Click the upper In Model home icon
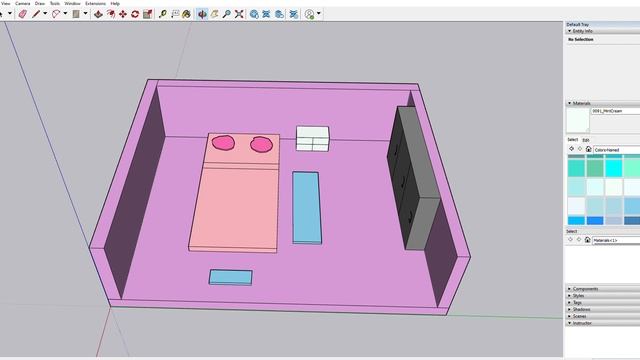Screen dimensions: 640x360 tap(588, 149)
